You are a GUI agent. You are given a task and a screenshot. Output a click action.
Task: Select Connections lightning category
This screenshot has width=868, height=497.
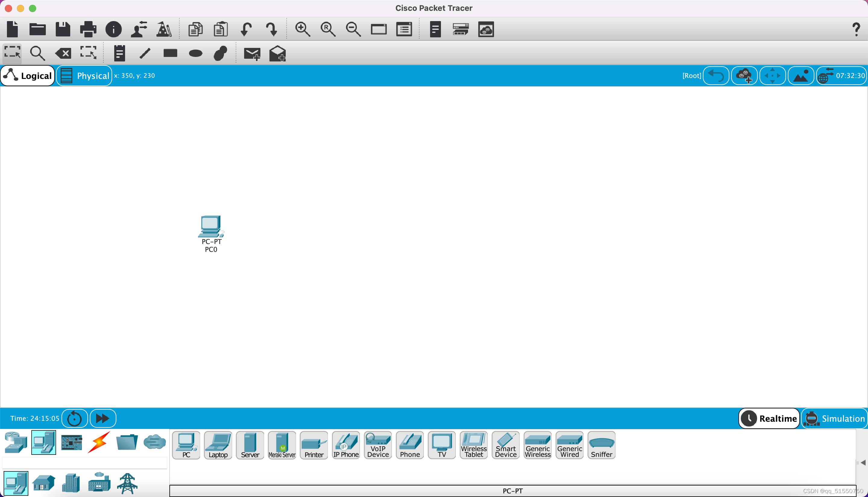tap(99, 442)
